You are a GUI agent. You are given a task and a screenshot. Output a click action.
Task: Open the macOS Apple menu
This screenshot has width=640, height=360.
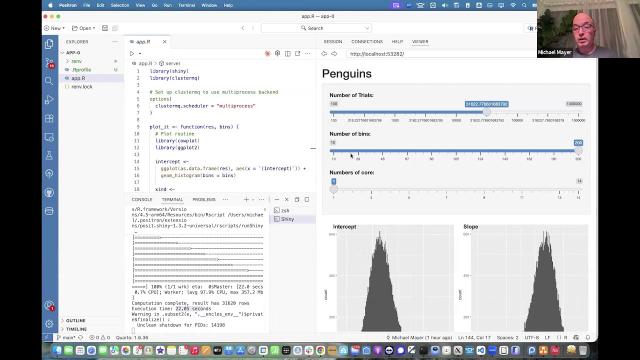(51, 5)
